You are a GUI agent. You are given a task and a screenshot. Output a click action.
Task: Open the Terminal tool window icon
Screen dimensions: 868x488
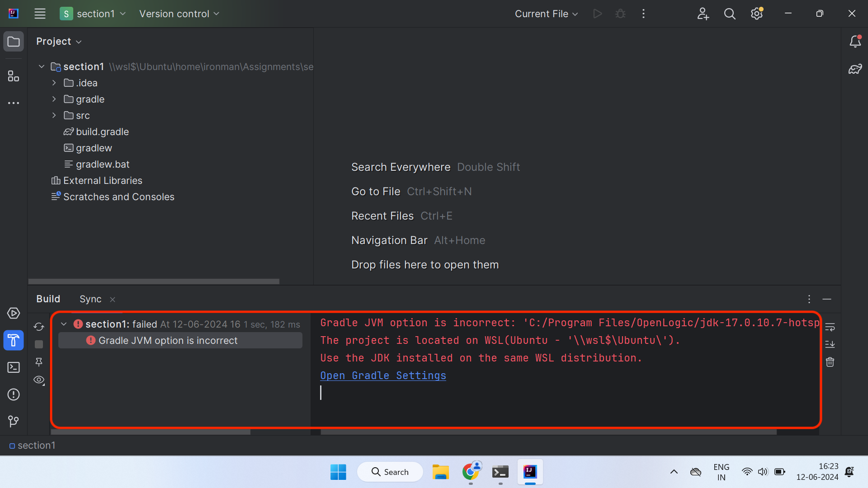[14, 367]
